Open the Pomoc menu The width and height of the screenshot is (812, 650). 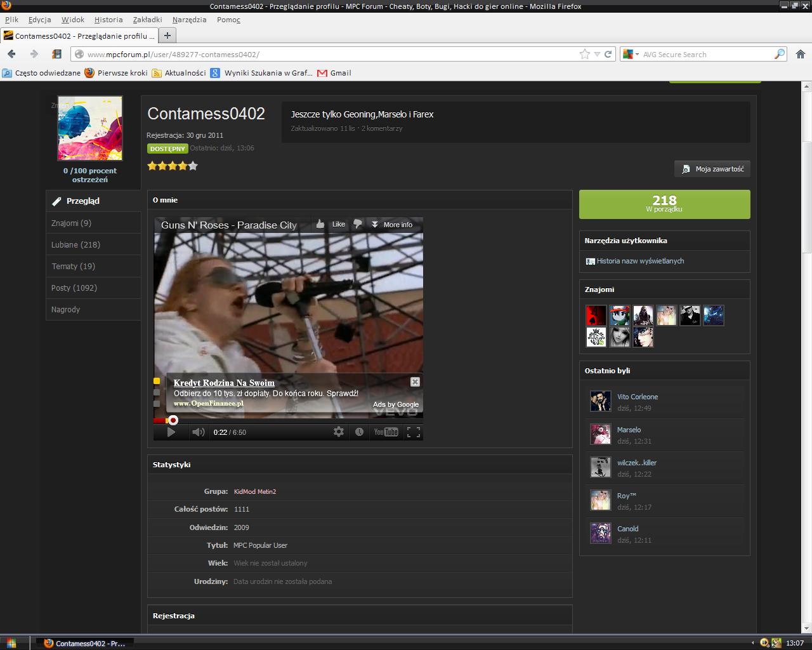pyautogui.click(x=228, y=20)
